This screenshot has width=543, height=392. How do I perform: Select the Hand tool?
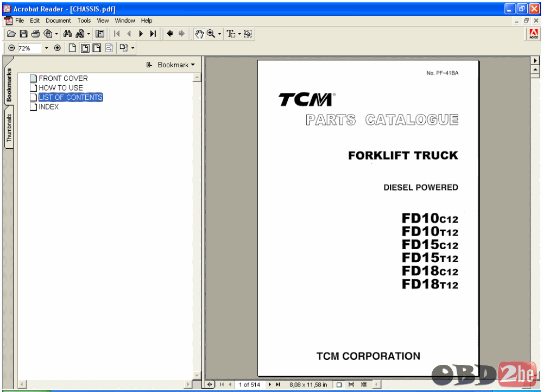pyautogui.click(x=199, y=34)
